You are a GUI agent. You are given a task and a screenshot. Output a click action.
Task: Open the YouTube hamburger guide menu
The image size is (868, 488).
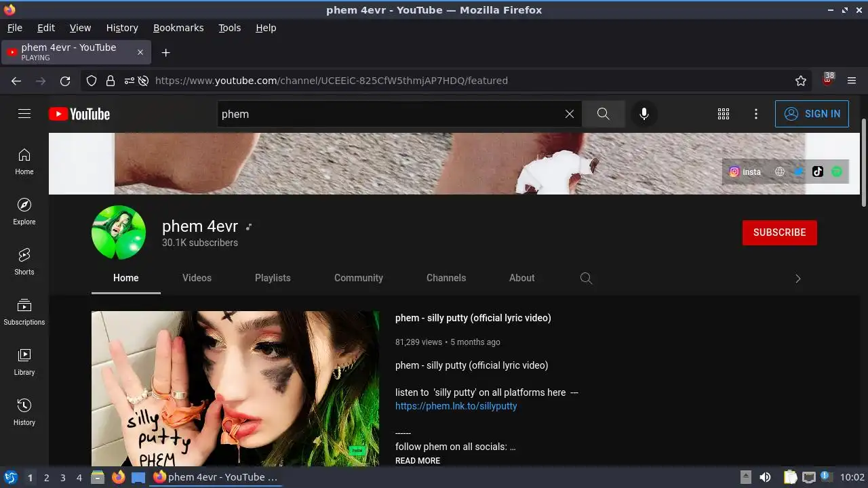(x=24, y=114)
